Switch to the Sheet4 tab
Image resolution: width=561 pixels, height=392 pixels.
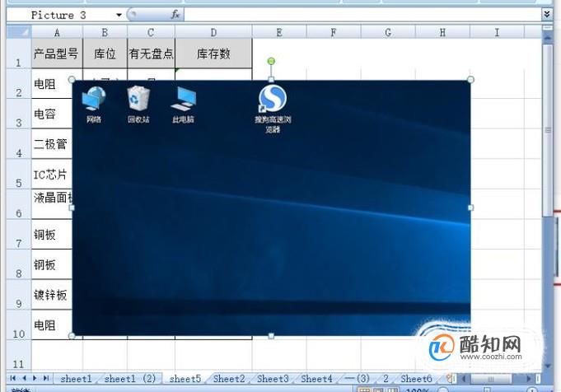pos(316,379)
